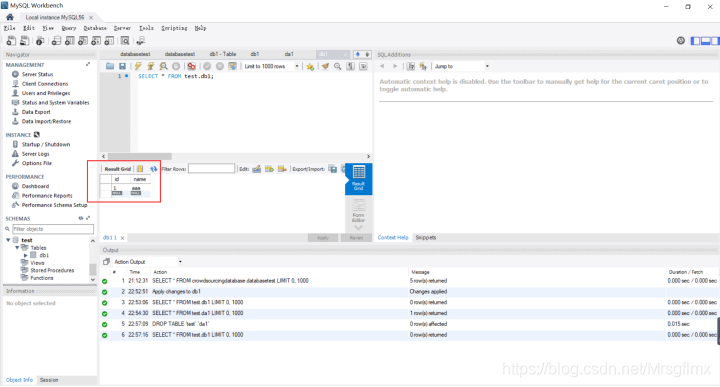Show more result views chevron below Form Editor

(x=359, y=228)
